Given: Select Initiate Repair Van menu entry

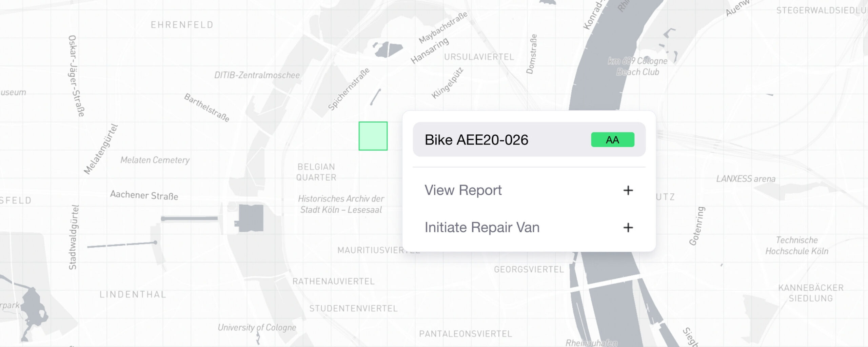Looking at the screenshot, I should click(x=482, y=227).
